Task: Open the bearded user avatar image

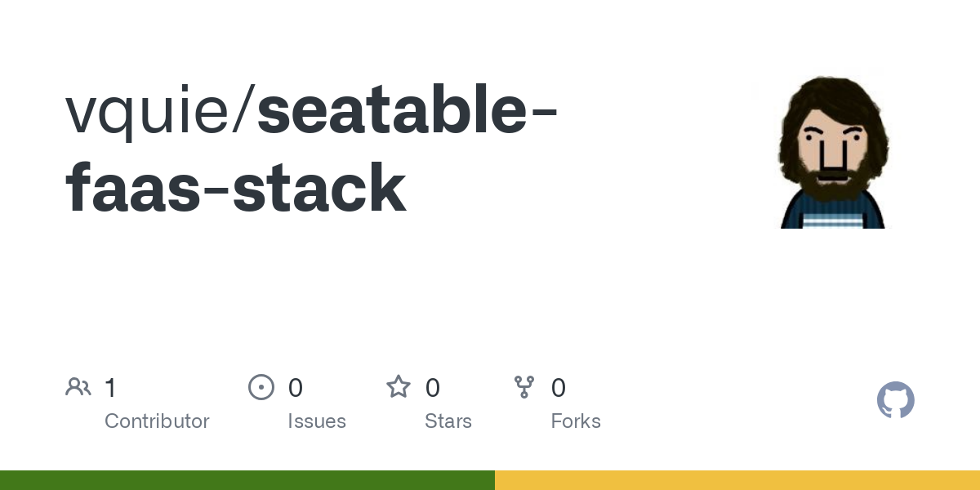Action: [x=832, y=153]
